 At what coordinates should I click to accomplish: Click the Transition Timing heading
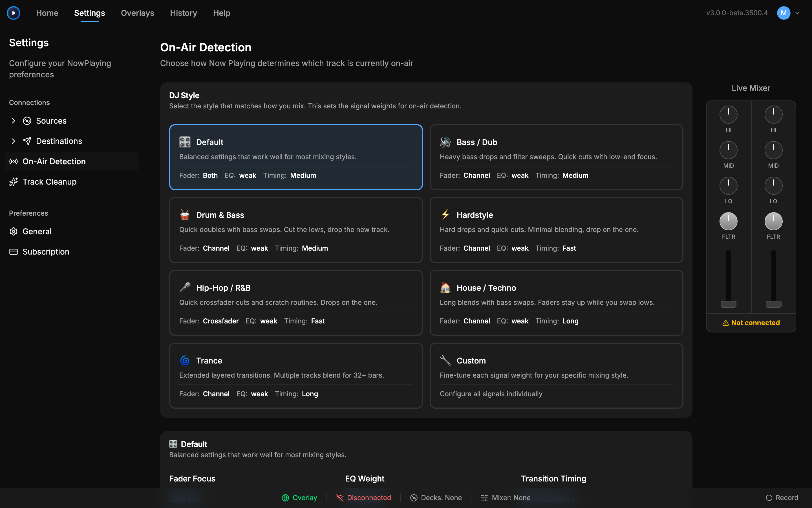554,479
